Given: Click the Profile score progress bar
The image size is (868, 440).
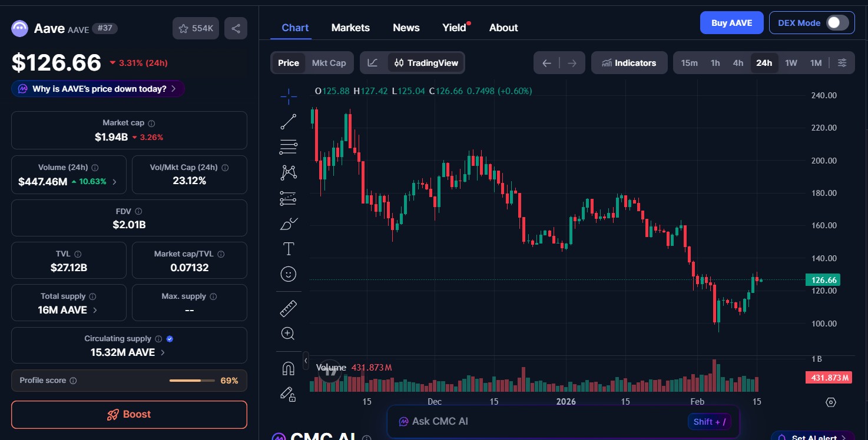Looking at the screenshot, I should (191, 380).
